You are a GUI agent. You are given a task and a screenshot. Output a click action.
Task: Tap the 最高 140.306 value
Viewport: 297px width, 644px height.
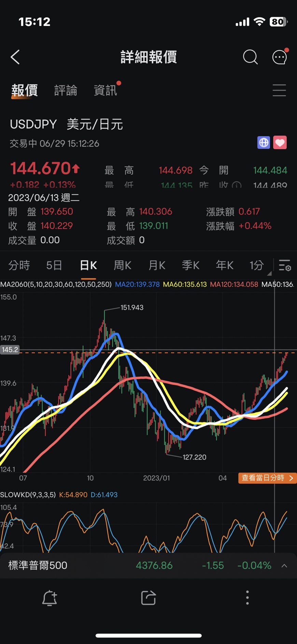pos(156,212)
